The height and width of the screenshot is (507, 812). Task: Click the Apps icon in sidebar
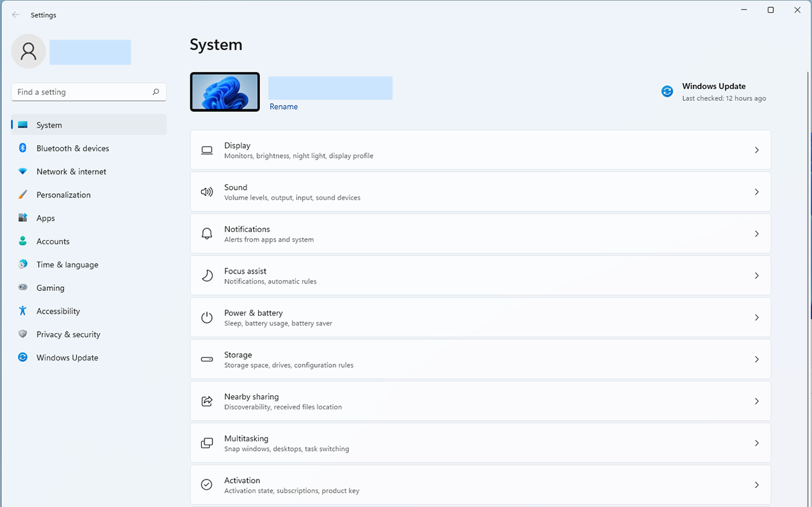pyautogui.click(x=23, y=218)
